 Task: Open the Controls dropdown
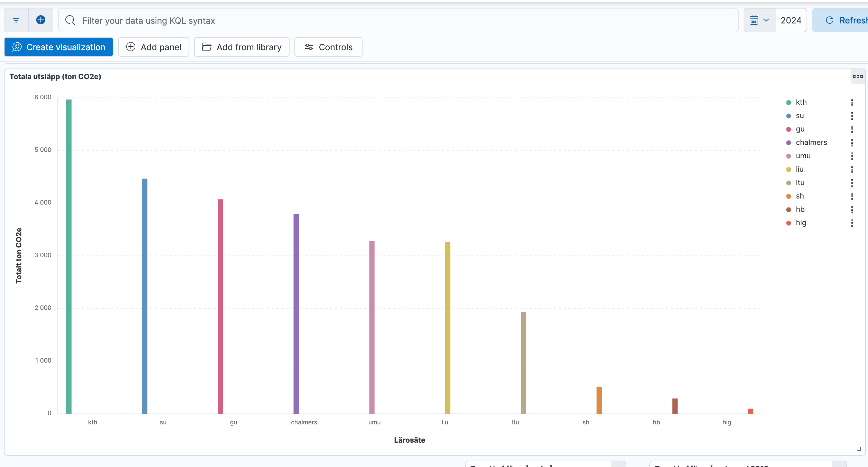coord(328,47)
